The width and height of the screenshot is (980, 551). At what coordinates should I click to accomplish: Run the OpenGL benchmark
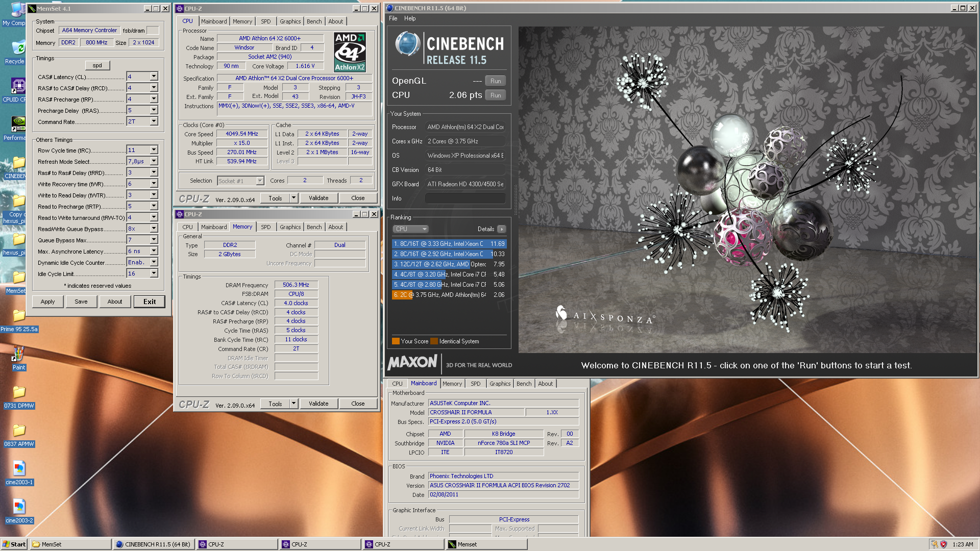point(496,81)
